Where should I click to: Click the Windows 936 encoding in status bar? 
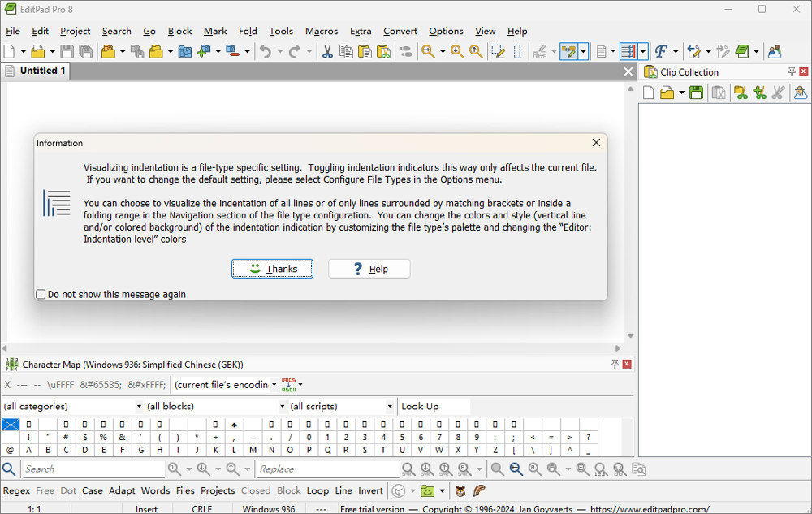(x=269, y=509)
